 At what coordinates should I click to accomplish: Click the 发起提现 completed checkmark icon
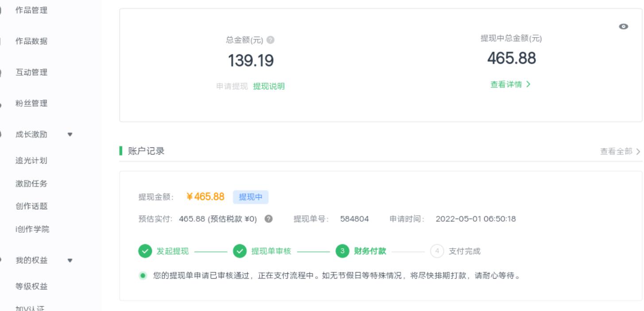pos(145,251)
